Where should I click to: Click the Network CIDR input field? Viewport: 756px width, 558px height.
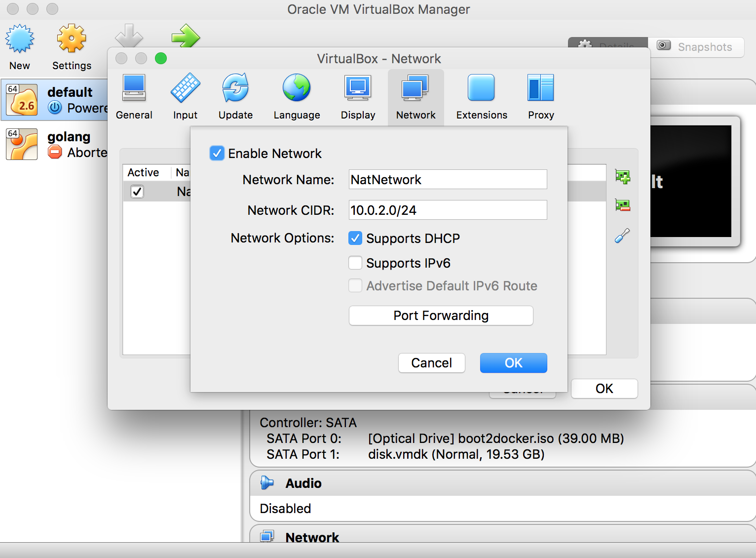point(448,210)
